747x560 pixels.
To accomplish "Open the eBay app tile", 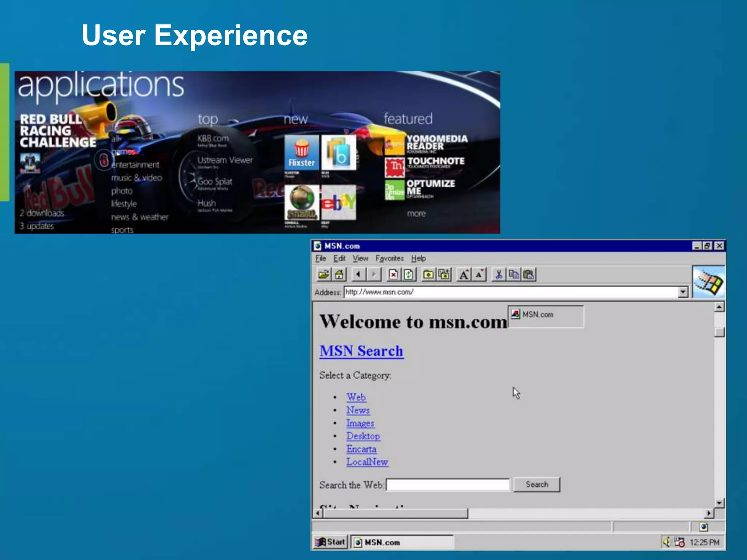I will pos(338,202).
